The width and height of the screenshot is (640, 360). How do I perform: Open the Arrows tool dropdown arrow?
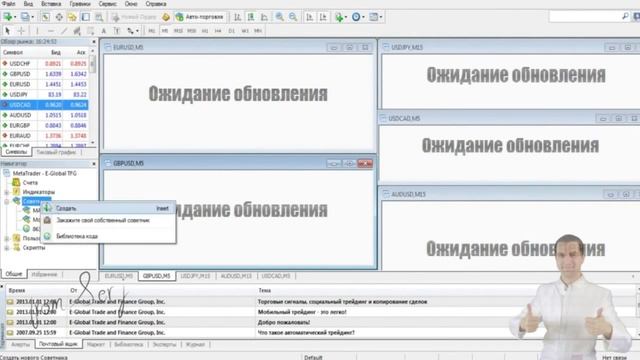point(137,31)
